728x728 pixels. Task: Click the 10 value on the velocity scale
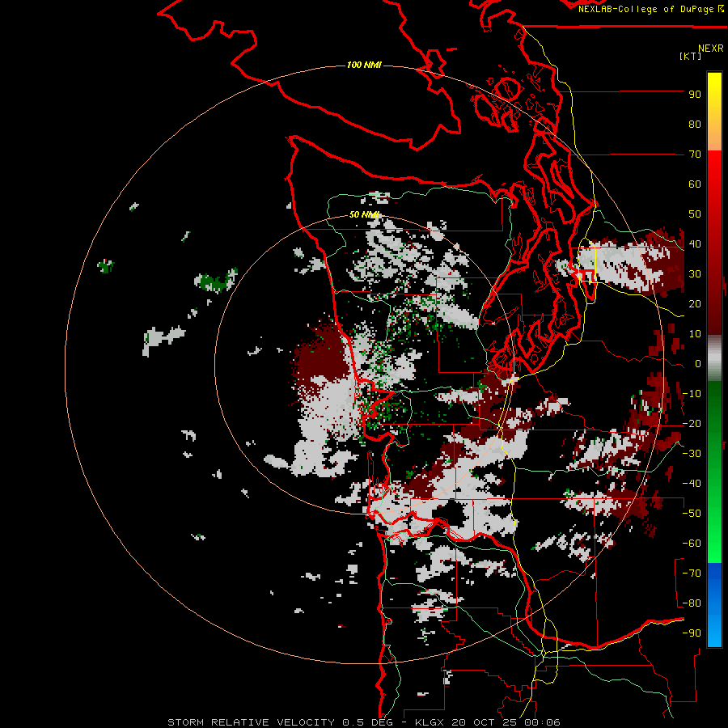695,334
